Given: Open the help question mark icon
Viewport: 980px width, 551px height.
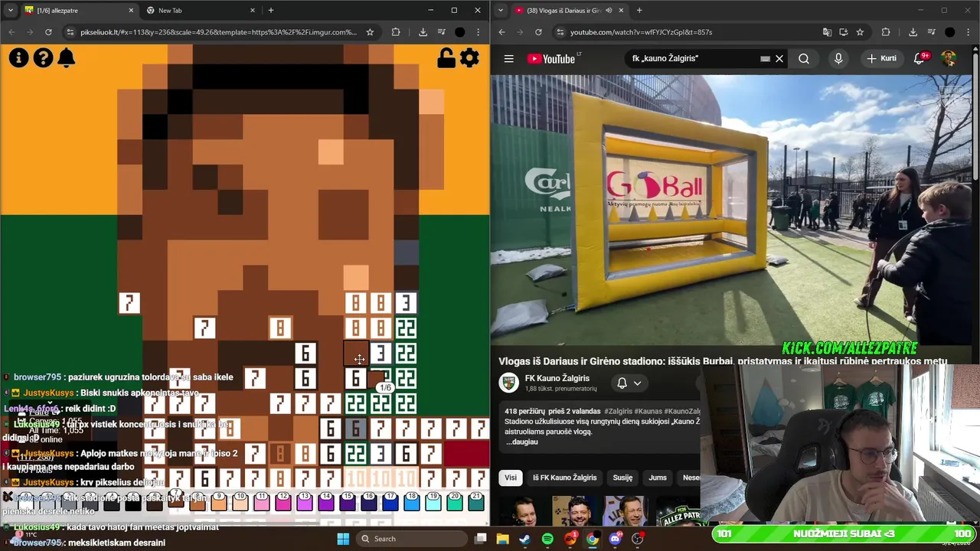Looking at the screenshot, I should (43, 57).
